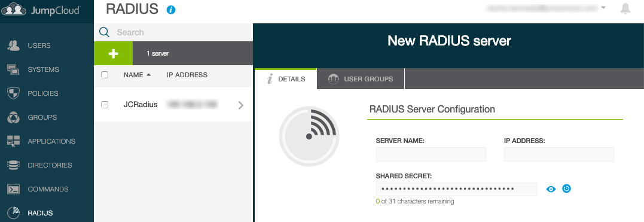Image resolution: width=644 pixels, height=222 pixels.
Task: Open the Applications grid icon
Action: click(x=14, y=141)
